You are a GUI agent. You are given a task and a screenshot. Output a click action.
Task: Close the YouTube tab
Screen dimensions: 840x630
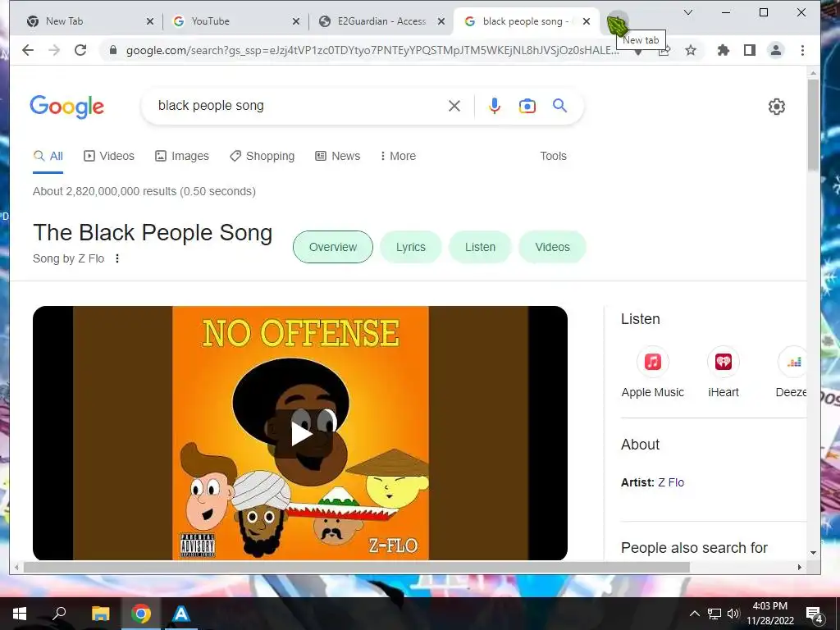(x=295, y=21)
